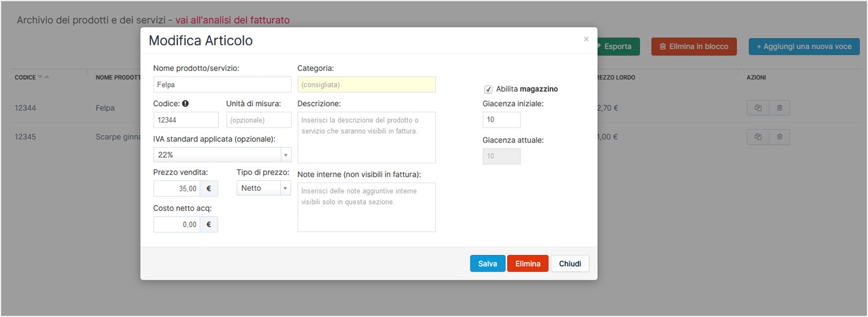Focus the Prezzo vendita amount field
The image size is (868, 317).
click(176, 188)
